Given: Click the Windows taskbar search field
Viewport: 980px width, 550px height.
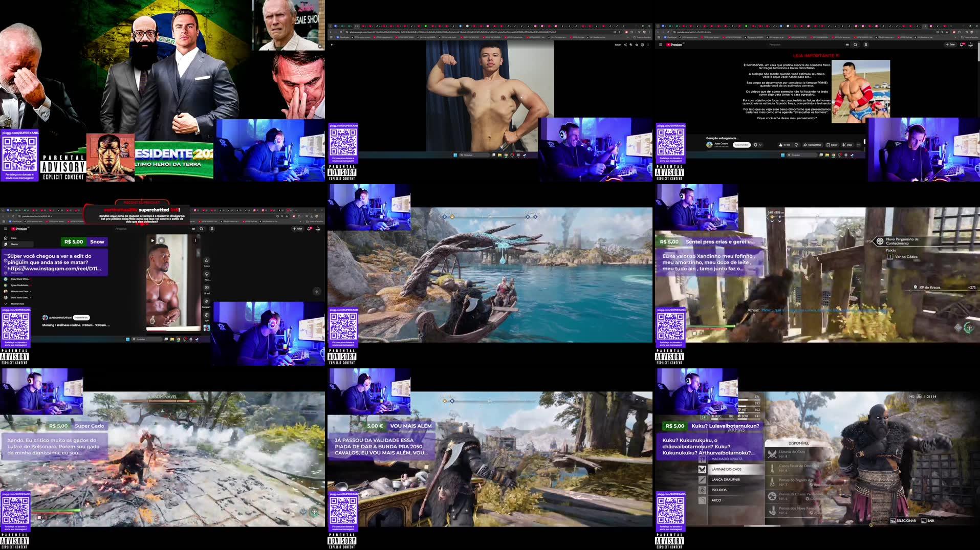Looking at the screenshot, I should pos(147,339).
